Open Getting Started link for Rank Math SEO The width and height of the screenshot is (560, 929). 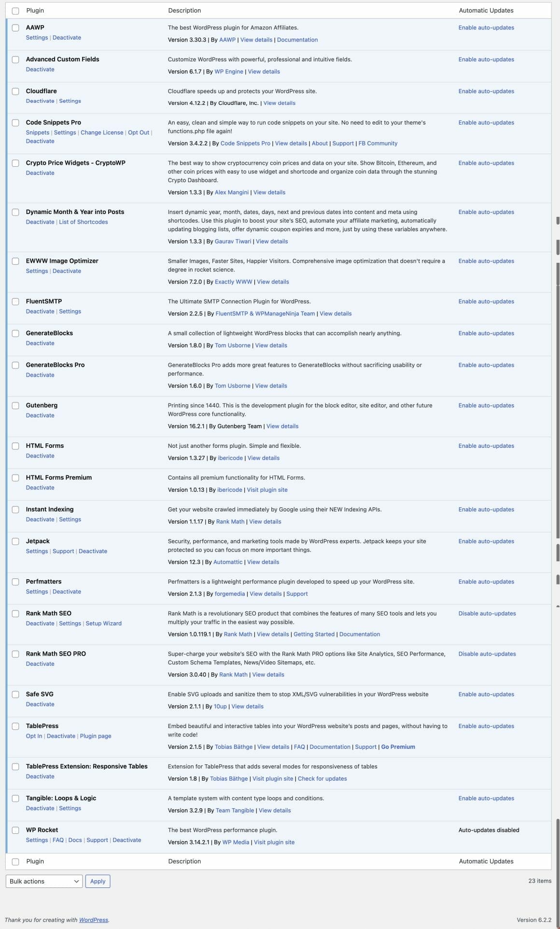tap(314, 634)
